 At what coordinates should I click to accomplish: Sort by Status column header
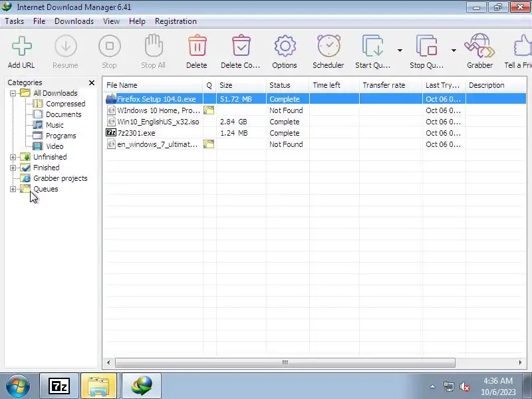point(288,85)
